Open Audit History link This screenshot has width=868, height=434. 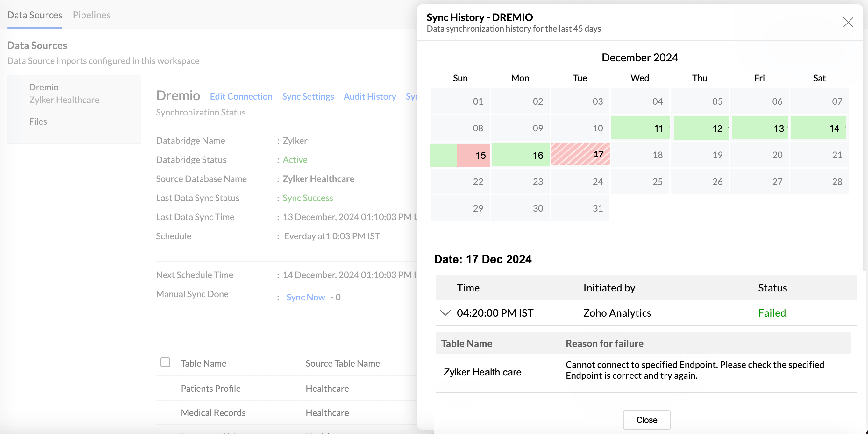[369, 96]
